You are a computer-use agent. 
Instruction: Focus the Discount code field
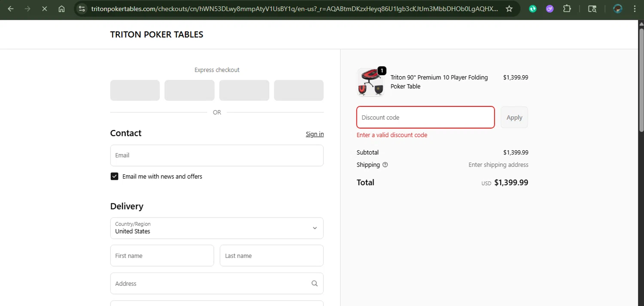pyautogui.click(x=425, y=117)
